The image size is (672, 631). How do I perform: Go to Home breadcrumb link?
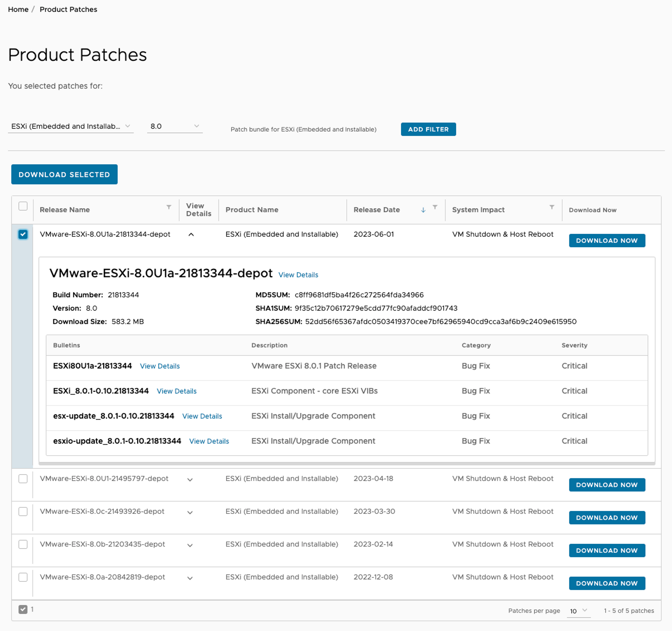pyautogui.click(x=18, y=9)
